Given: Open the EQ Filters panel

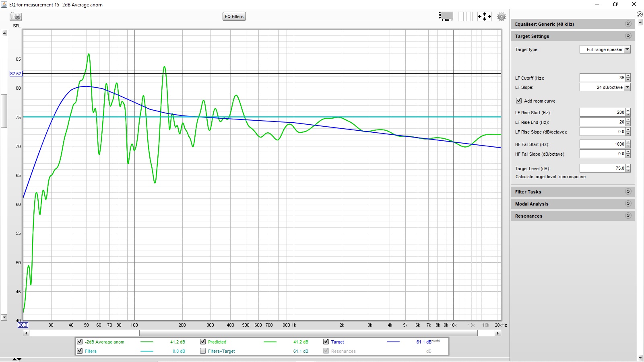Looking at the screenshot, I should [x=234, y=16].
